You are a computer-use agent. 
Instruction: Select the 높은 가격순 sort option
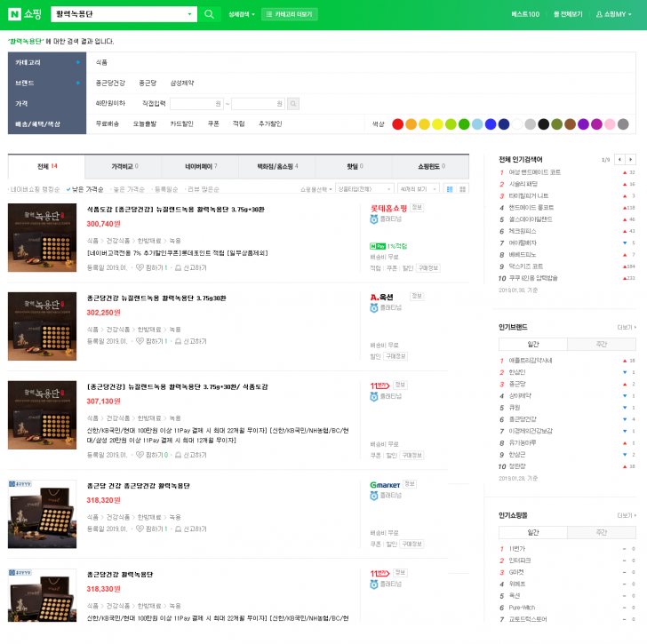coord(129,189)
